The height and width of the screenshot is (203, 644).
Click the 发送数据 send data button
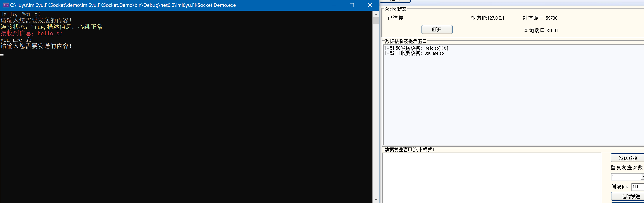[628, 158]
